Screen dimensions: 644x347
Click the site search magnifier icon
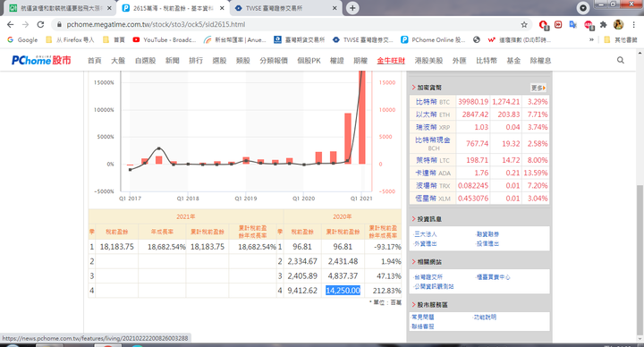pos(621,60)
